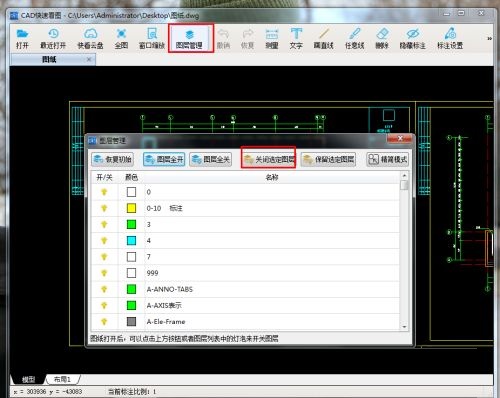Click the 恢复 redo icon

(x=247, y=38)
